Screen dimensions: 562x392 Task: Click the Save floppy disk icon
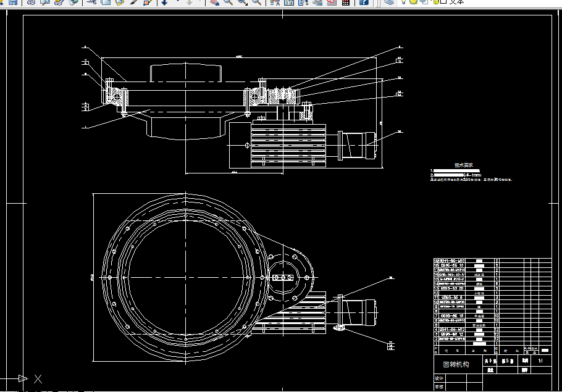pos(13,2)
